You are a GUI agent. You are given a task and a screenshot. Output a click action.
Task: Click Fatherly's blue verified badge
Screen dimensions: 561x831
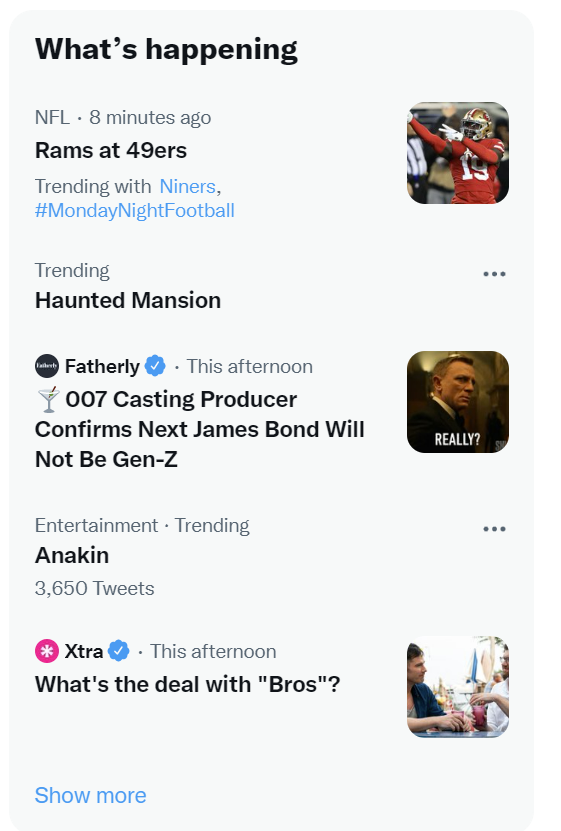coord(155,366)
